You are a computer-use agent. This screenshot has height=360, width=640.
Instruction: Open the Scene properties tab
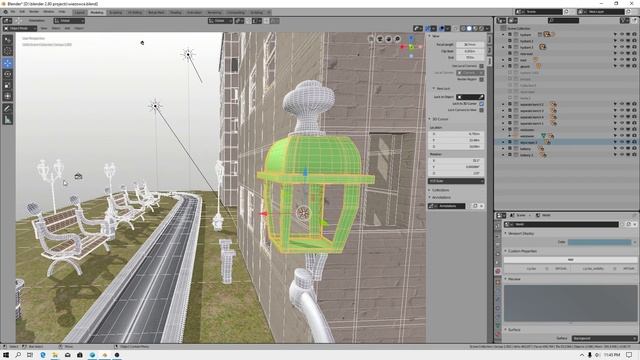point(498,262)
